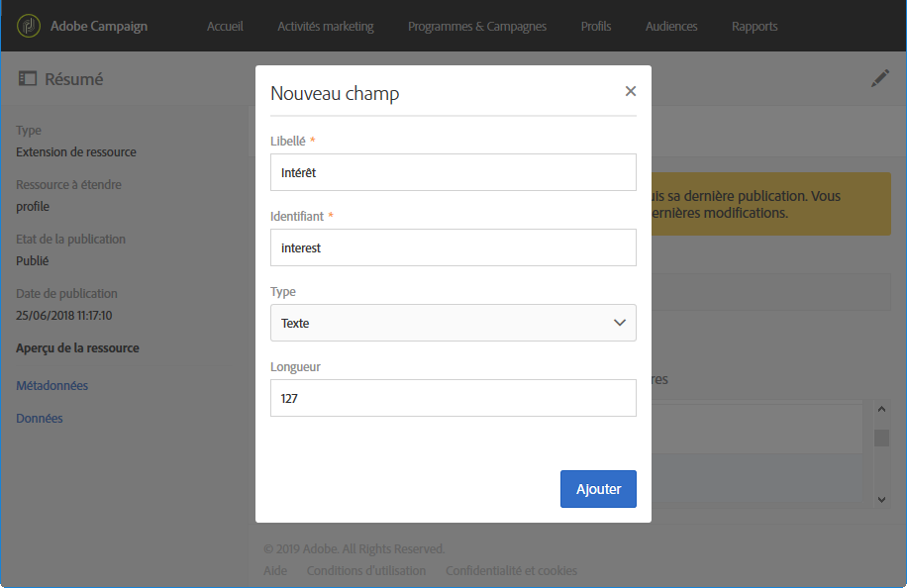Image resolution: width=907 pixels, height=588 pixels.
Task: Open the Audiences menu
Action: (671, 27)
